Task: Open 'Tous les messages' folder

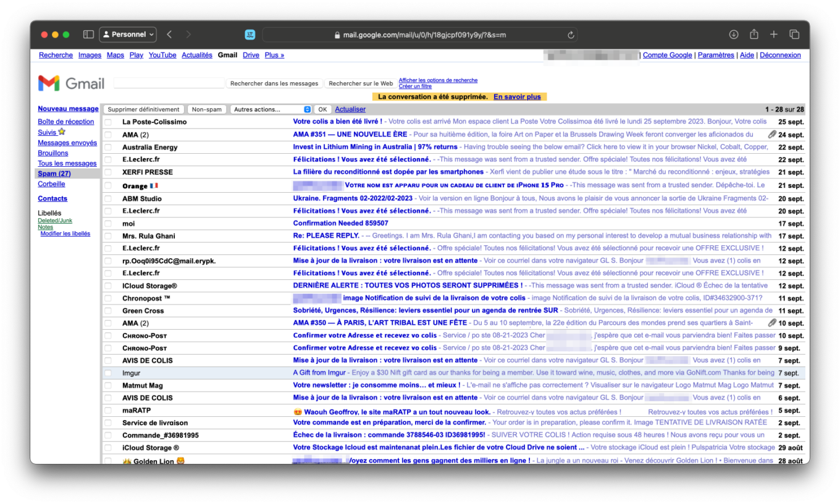Action: (x=67, y=164)
